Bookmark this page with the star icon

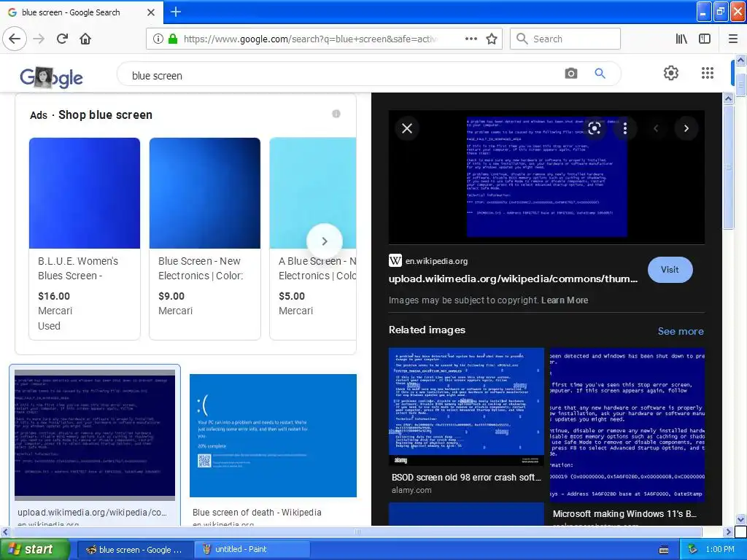[x=492, y=39]
